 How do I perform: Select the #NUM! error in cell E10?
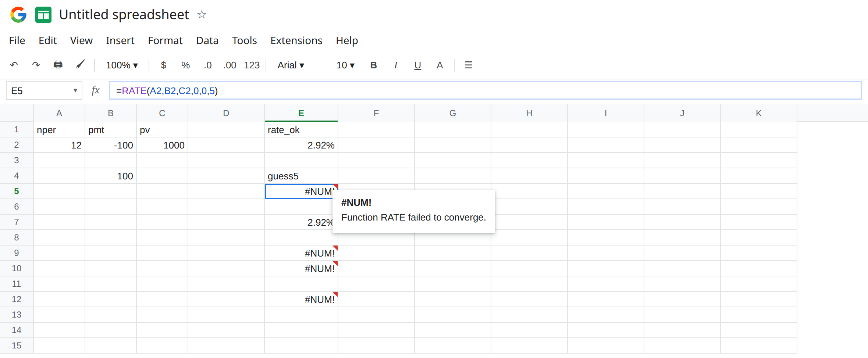tap(301, 269)
